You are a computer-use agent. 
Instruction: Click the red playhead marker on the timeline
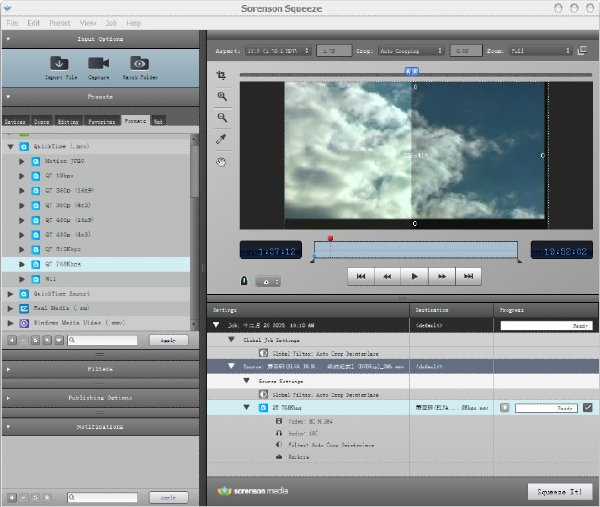click(x=330, y=240)
